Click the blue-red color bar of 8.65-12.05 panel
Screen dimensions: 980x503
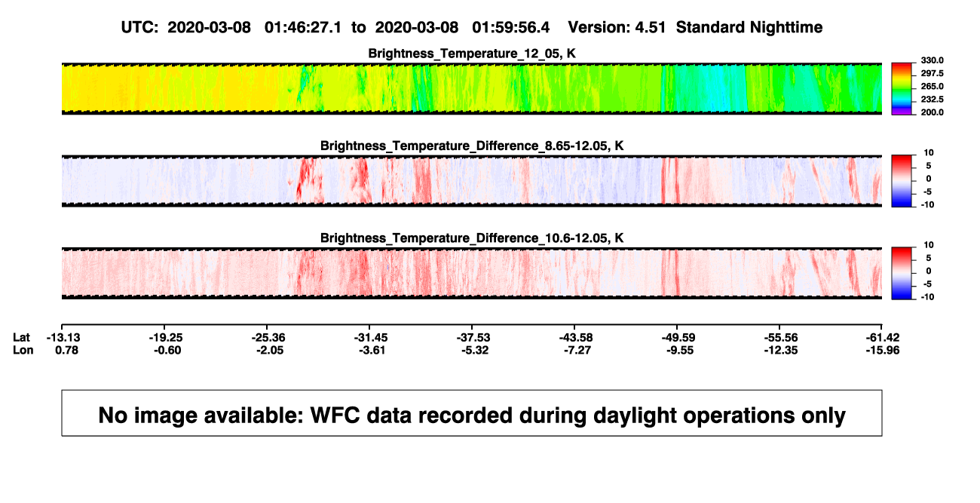[x=902, y=181]
